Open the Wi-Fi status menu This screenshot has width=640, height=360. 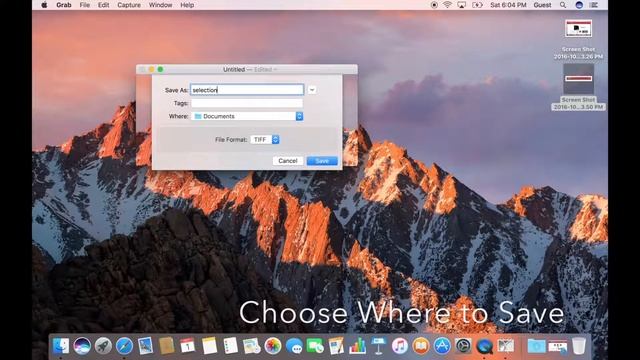click(x=448, y=5)
